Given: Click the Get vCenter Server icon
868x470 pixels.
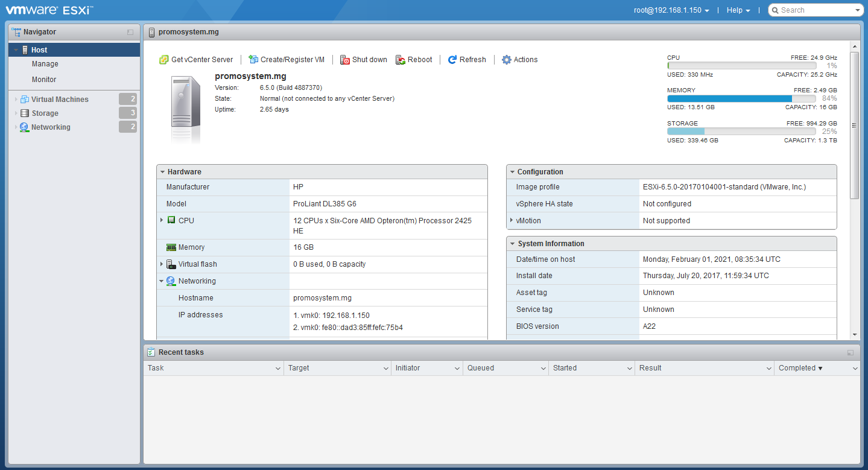Looking at the screenshot, I should coord(163,60).
